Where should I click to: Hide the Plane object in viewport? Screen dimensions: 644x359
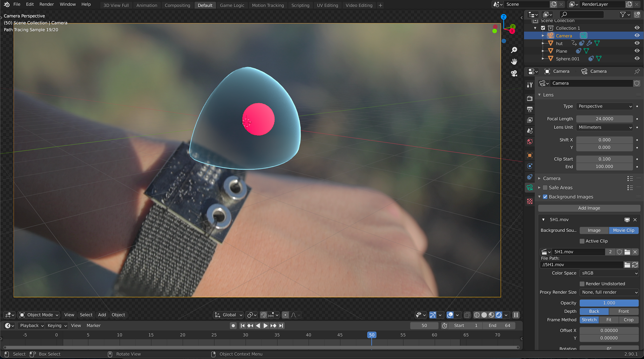[x=637, y=51]
